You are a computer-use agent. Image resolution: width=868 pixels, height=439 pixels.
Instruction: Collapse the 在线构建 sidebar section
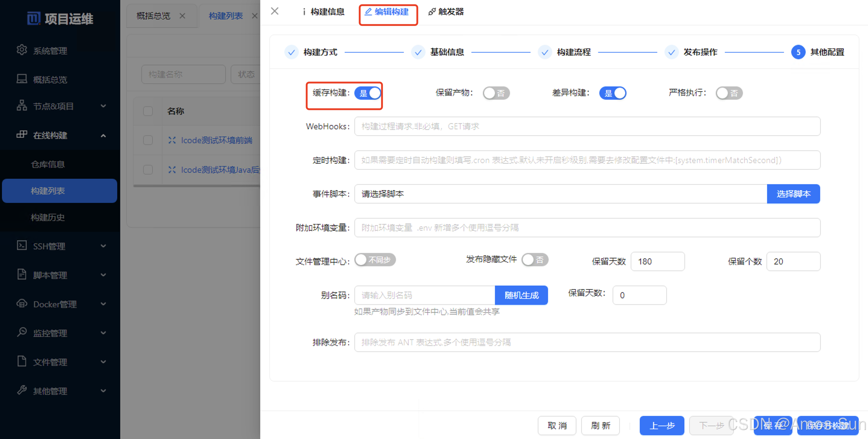pos(104,136)
